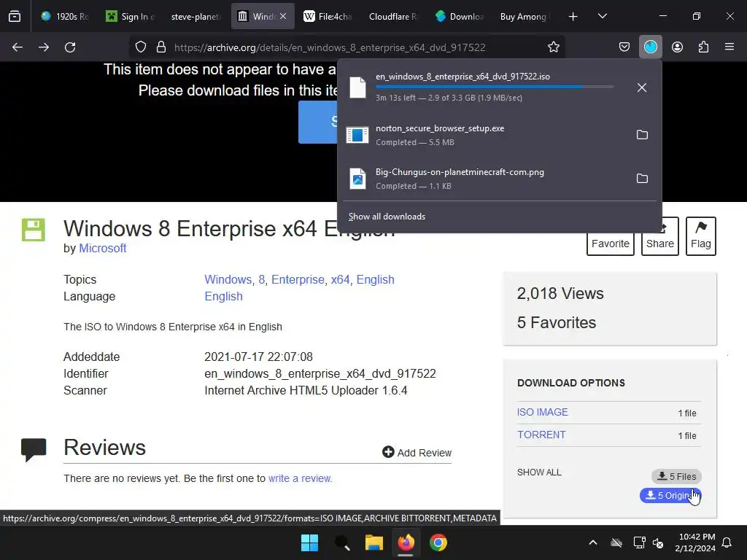Flag this archive item
This screenshot has width=747, height=560.
[701, 236]
